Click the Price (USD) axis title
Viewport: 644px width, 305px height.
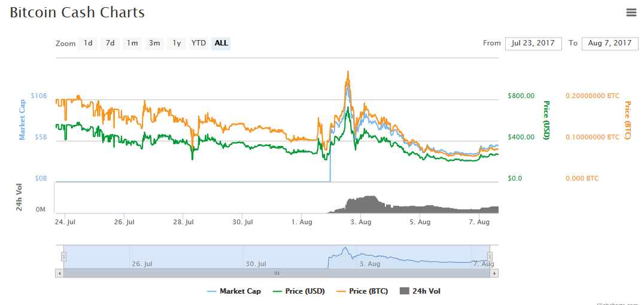(x=546, y=120)
